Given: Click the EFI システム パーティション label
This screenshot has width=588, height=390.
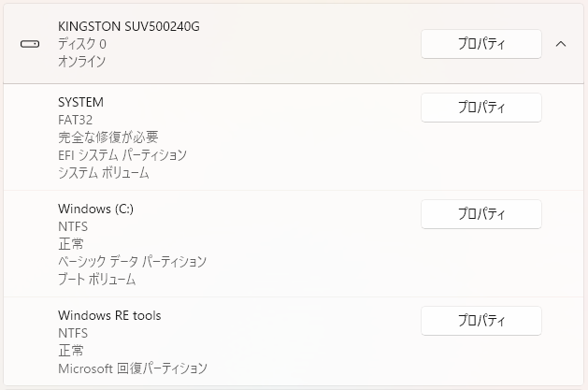Looking at the screenshot, I should 122,155.
